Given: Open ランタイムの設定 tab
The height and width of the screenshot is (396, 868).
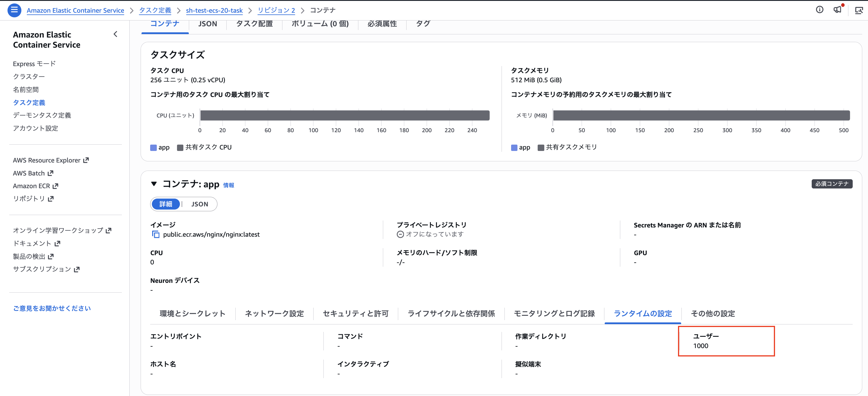Looking at the screenshot, I should point(643,313).
